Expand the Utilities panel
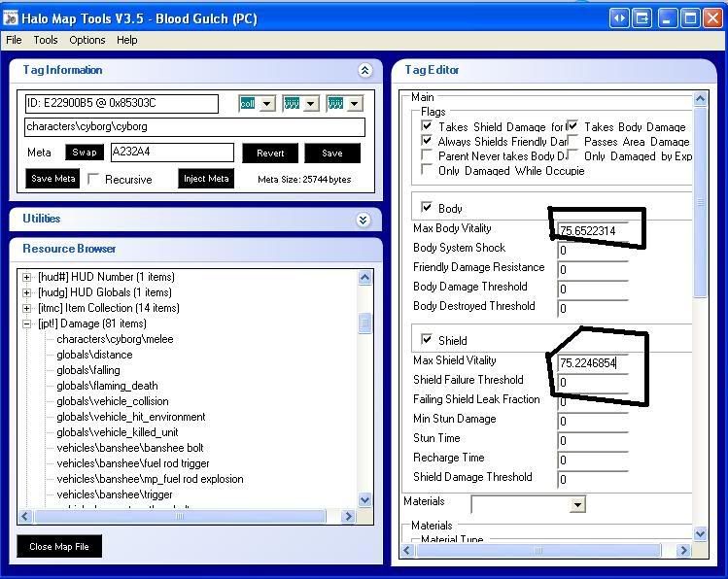728x579 pixels. (364, 220)
